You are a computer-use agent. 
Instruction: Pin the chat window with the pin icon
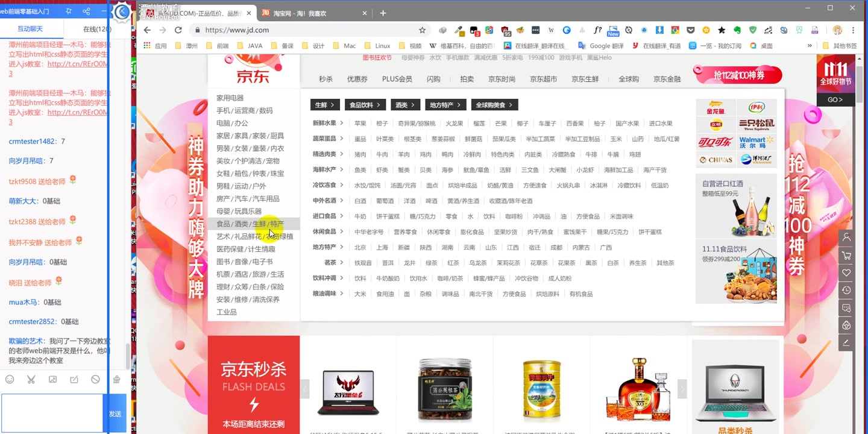pyautogui.click(x=69, y=11)
